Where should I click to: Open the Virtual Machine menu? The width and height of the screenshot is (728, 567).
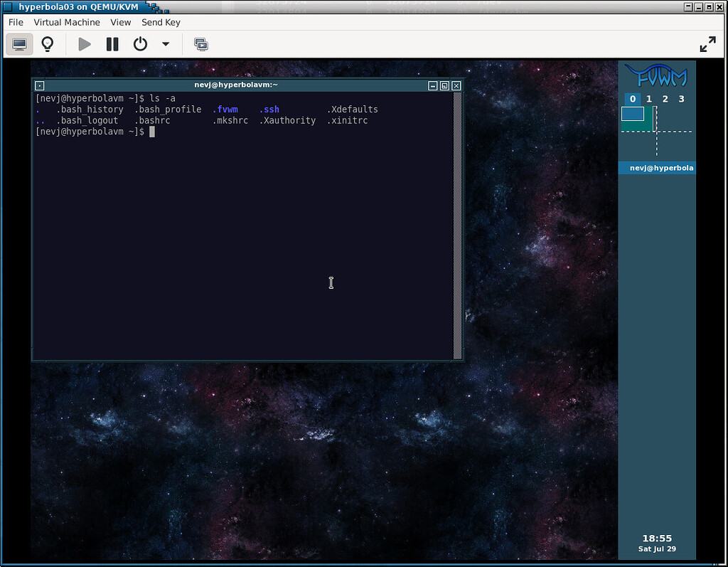coord(67,22)
